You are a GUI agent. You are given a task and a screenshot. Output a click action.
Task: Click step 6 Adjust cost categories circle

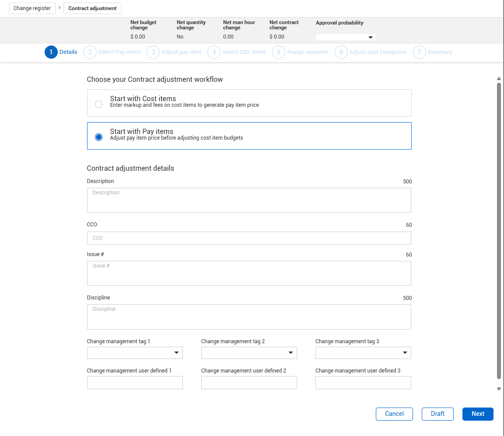pos(341,52)
